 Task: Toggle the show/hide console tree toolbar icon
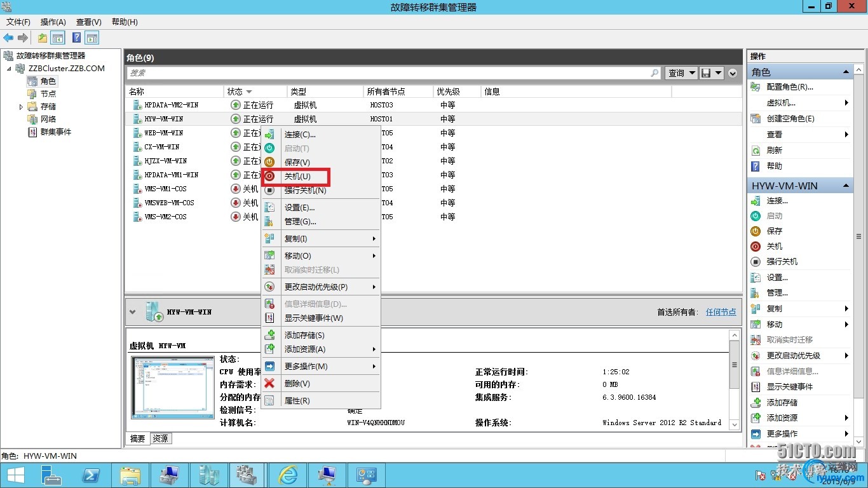pos(58,38)
